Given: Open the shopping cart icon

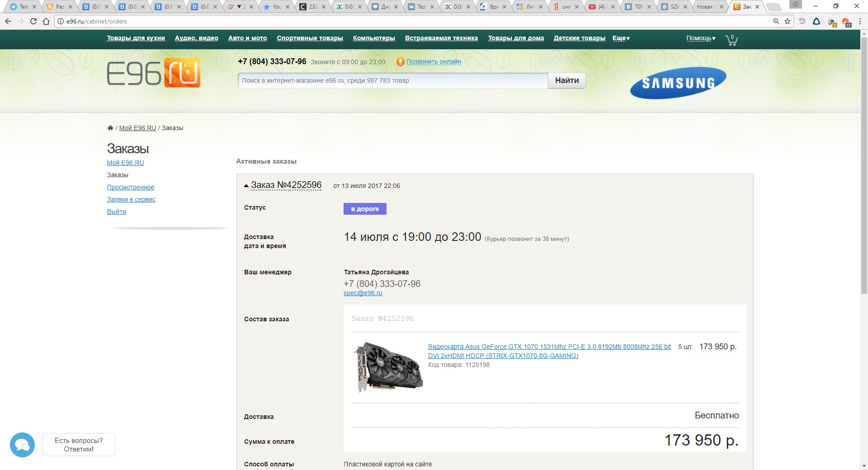Looking at the screenshot, I should pos(731,40).
